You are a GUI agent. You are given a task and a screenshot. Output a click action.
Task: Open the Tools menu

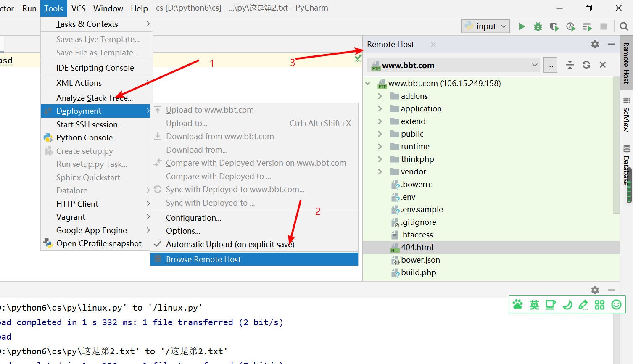coord(53,8)
